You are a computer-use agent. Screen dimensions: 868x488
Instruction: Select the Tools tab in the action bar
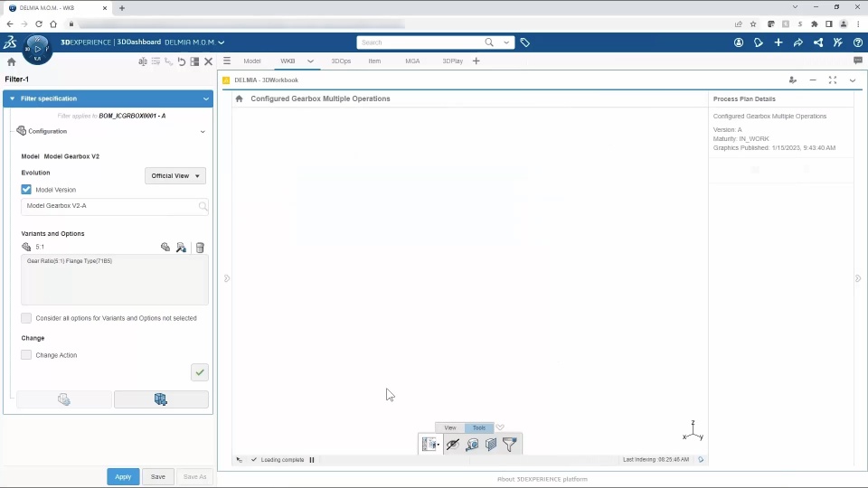click(479, 427)
